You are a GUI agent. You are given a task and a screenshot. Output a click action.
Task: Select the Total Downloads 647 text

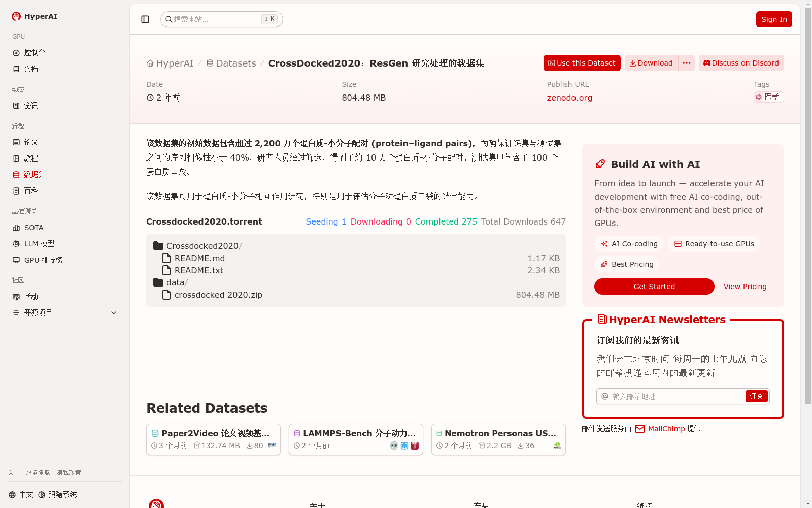click(523, 221)
